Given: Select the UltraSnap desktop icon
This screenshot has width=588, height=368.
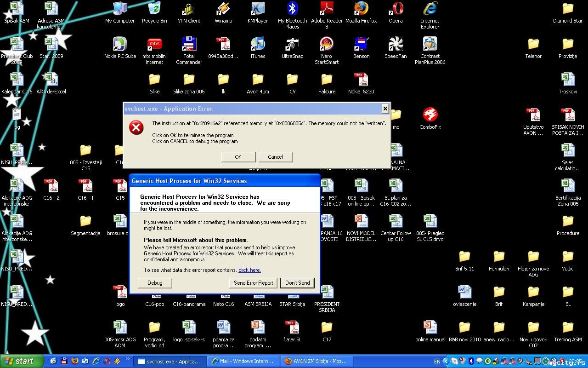Looking at the screenshot, I should tap(292, 48).
